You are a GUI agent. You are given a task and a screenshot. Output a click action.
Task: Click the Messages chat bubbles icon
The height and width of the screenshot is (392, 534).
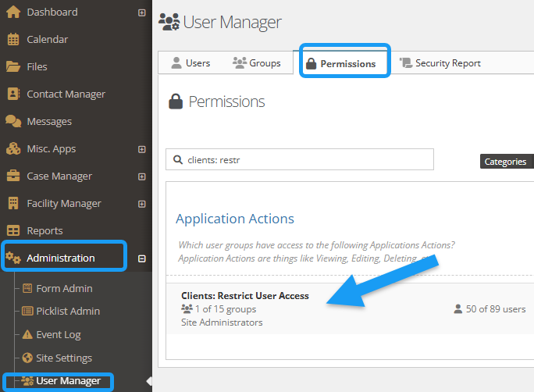pos(12,121)
